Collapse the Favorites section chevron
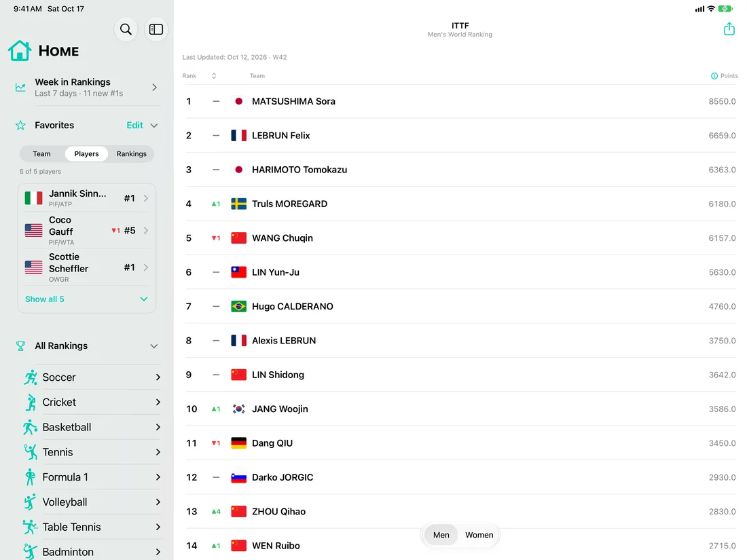This screenshot has width=747, height=560. 154,126
